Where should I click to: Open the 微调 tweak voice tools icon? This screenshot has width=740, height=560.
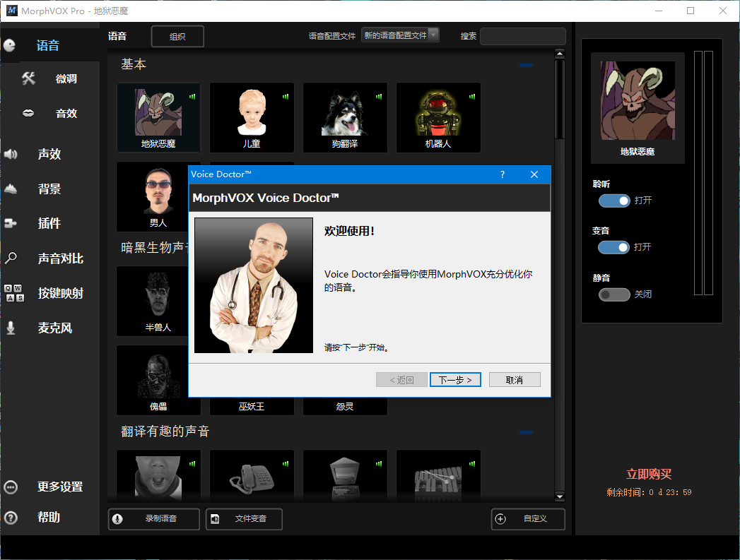point(29,78)
